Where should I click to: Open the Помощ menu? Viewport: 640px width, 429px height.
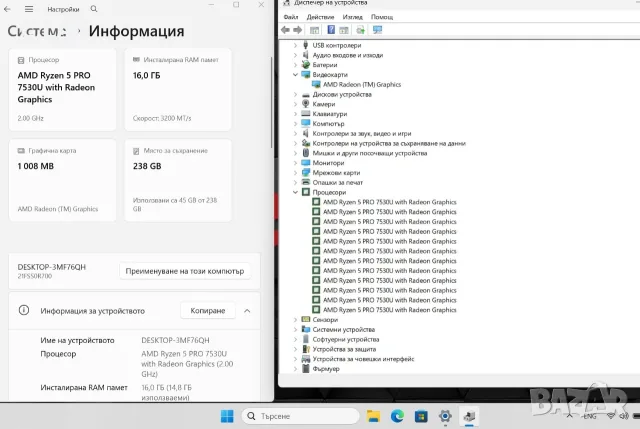pyautogui.click(x=382, y=17)
